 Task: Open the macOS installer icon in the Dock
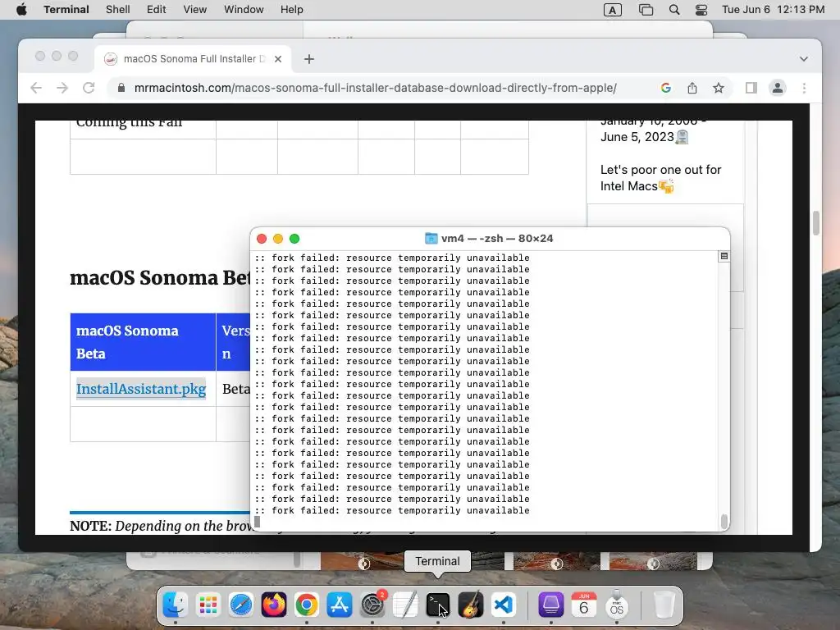click(617, 605)
